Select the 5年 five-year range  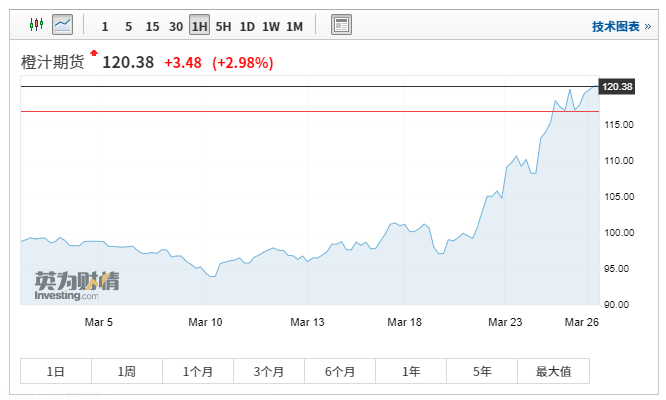(482, 371)
